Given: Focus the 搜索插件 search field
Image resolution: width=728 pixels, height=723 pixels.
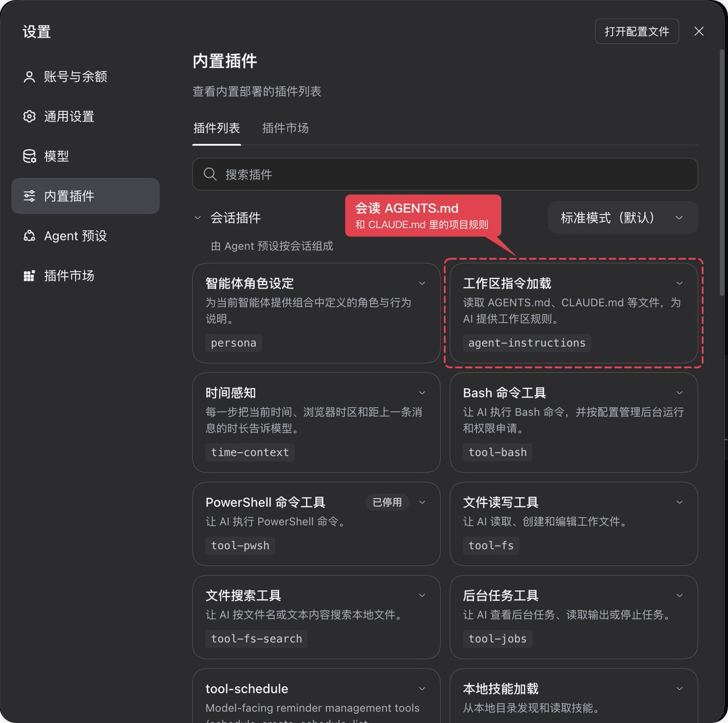Looking at the screenshot, I should [x=445, y=174].
